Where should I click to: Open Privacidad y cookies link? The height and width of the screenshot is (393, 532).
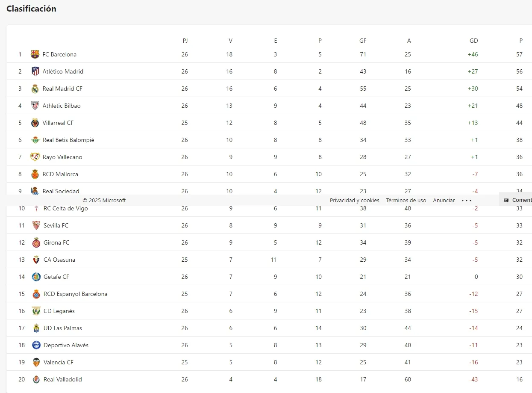pyautogui.click(x=354, y=200)
